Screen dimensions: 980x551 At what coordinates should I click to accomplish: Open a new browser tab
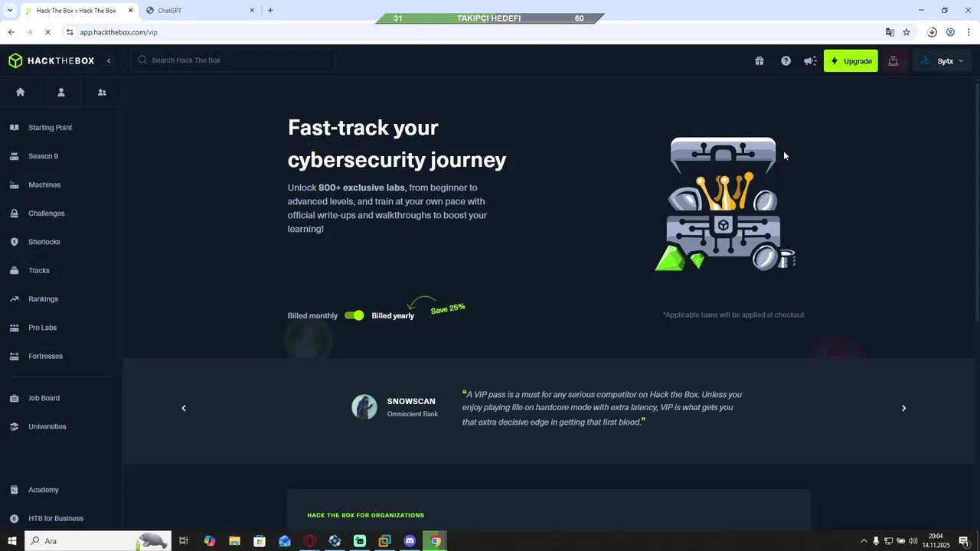(x=270, y=11)
